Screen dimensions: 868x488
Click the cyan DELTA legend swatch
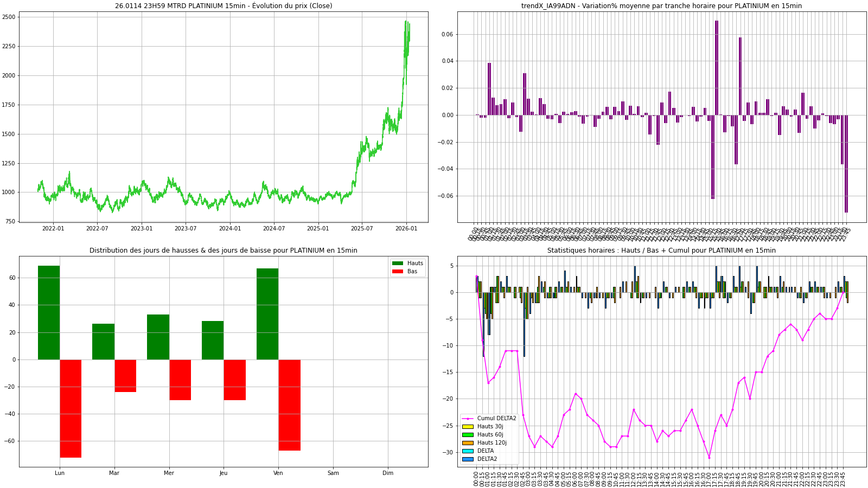(x=467, y=451)
